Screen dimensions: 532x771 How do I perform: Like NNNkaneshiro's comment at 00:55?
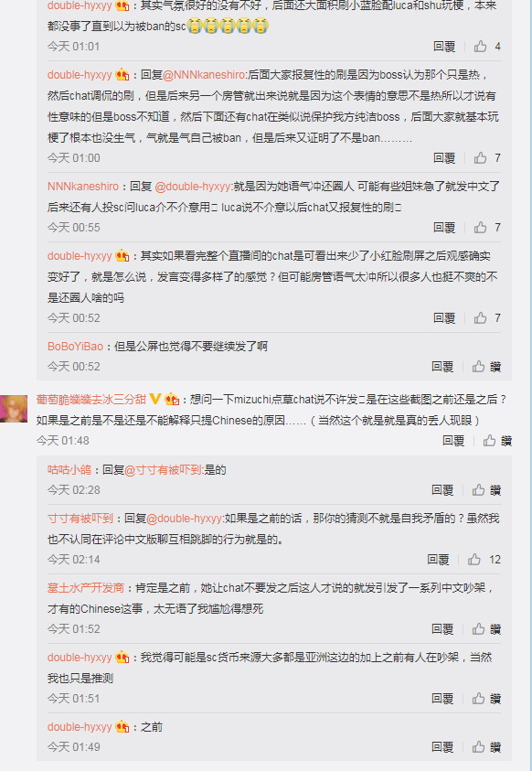(487, 228)
